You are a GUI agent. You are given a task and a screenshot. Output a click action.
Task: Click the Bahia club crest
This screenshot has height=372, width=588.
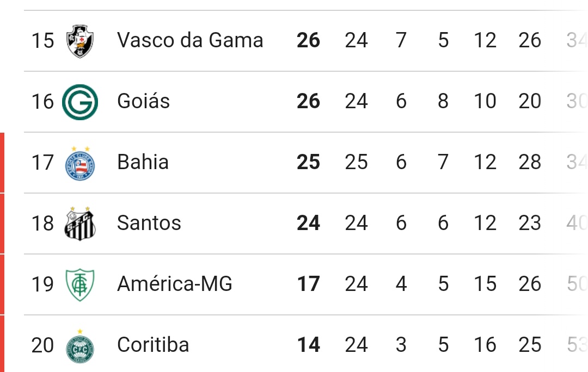tap(80, 162)
